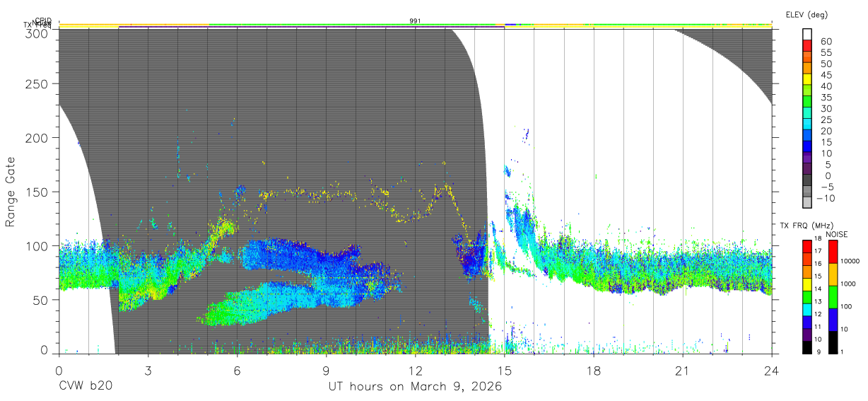Click the black bottom segment of NOISE bar
Viewport: 868px width, 401px height.
[833, 342]
